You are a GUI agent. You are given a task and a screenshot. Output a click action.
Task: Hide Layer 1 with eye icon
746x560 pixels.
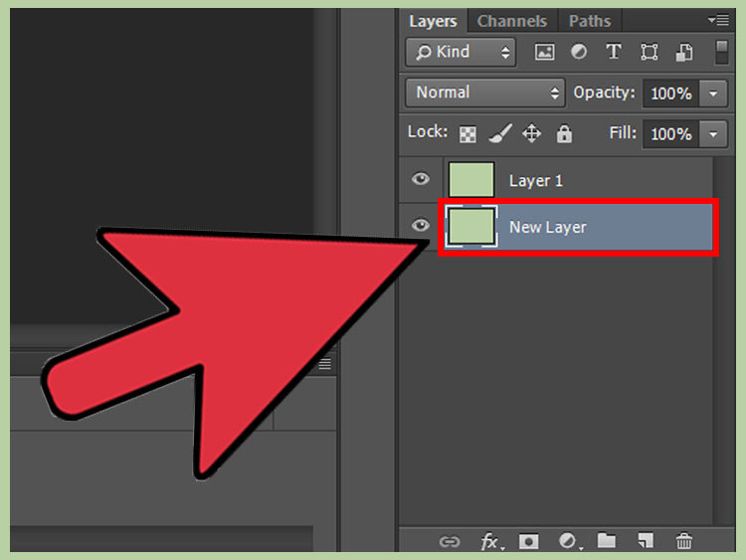[x=420, y=179]
